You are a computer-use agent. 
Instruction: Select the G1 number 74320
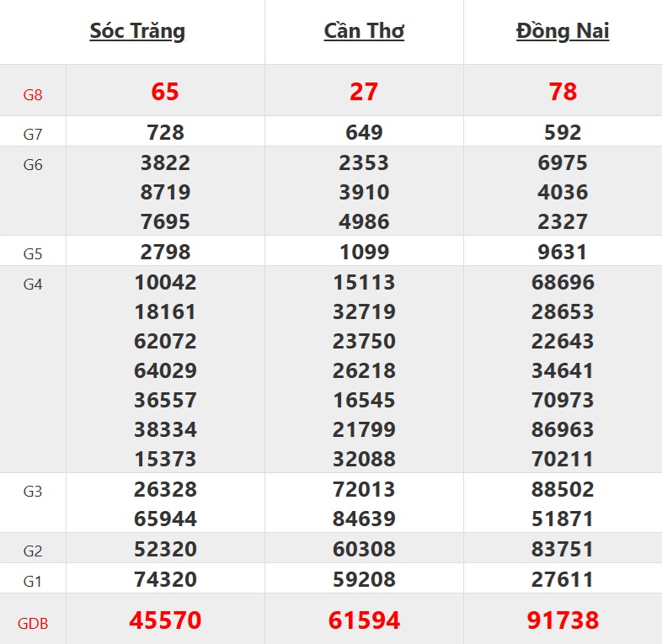(x=165, y=579)
